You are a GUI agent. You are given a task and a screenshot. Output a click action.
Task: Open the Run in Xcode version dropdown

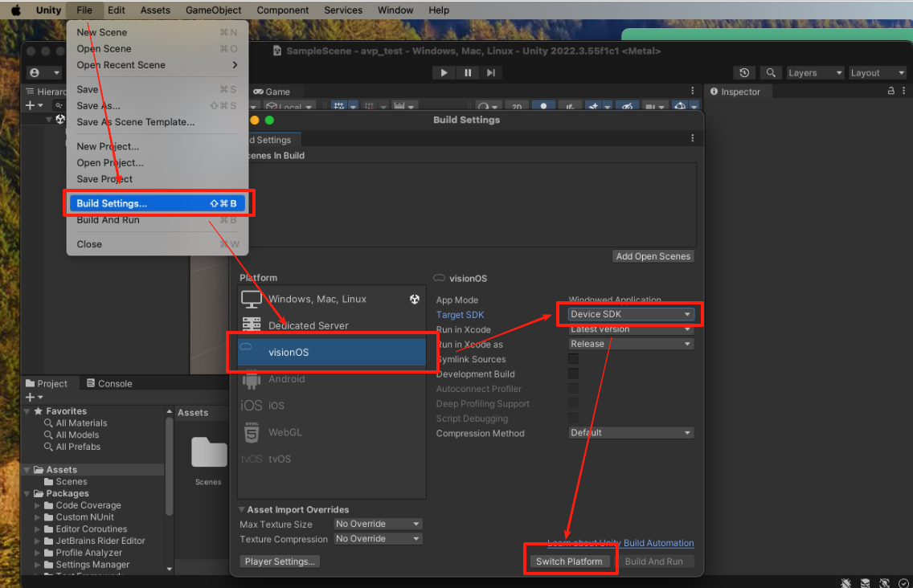[x=631, y=329]
